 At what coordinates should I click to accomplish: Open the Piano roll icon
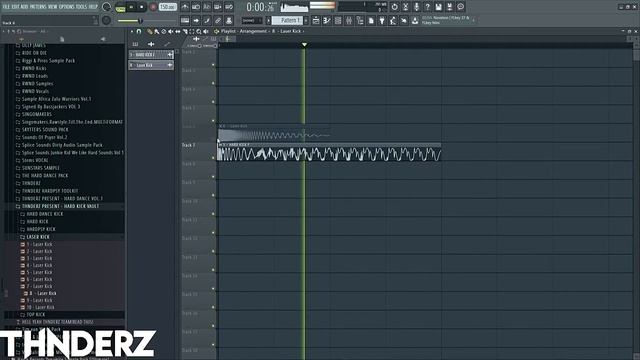327,20
